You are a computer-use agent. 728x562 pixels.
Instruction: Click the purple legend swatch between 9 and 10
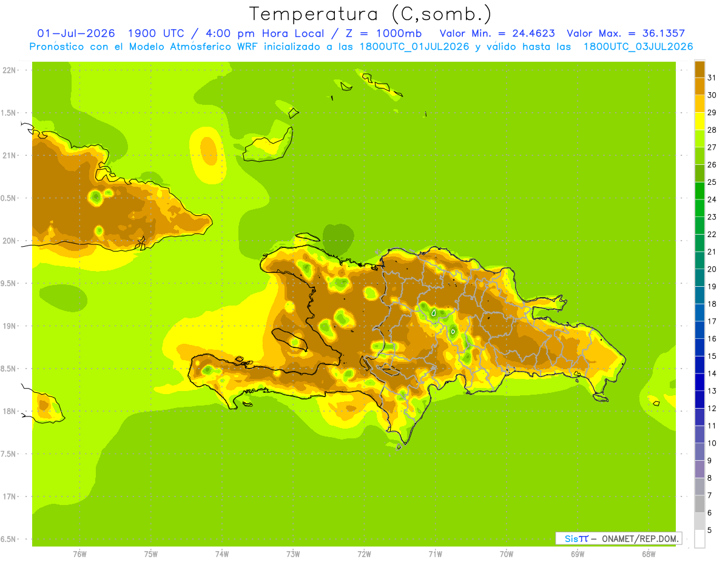(x=699, y=452)
